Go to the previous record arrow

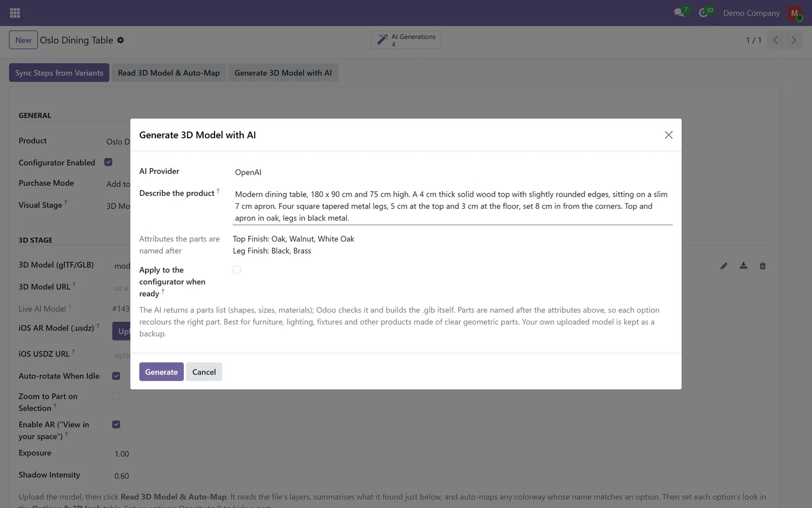pyautogui.click(x=775, y=40)
